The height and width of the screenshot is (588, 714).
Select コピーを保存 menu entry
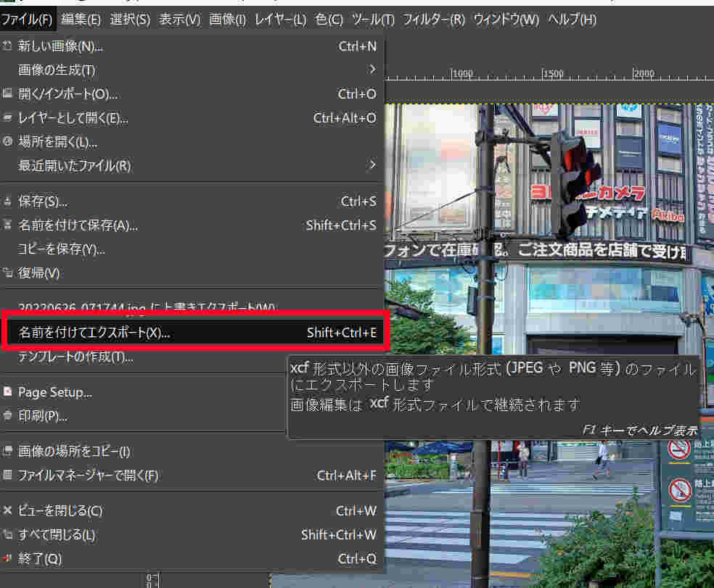point(62,249)
